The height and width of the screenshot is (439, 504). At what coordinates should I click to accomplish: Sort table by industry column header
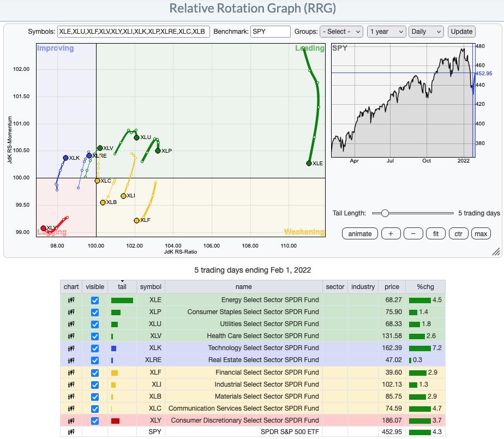pos(363,287)
